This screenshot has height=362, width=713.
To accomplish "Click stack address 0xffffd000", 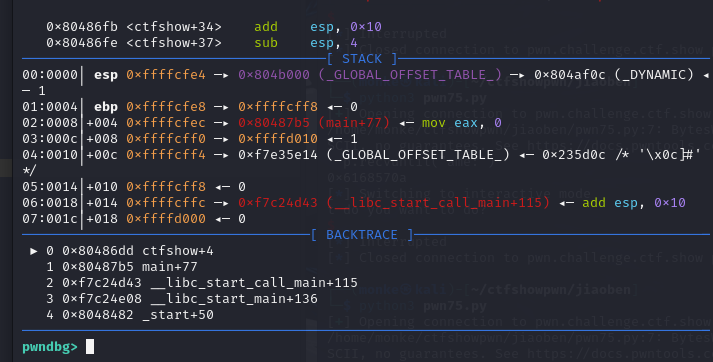I will tap(166, 219).
